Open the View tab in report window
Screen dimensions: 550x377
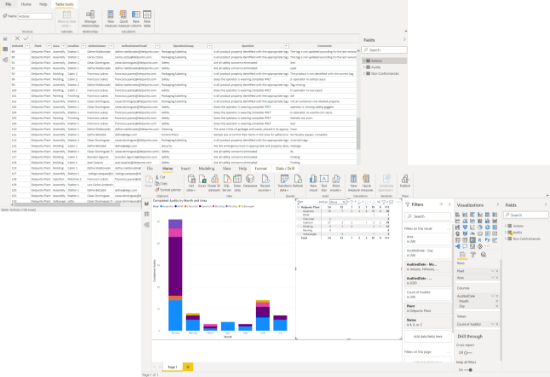[227, 169]
